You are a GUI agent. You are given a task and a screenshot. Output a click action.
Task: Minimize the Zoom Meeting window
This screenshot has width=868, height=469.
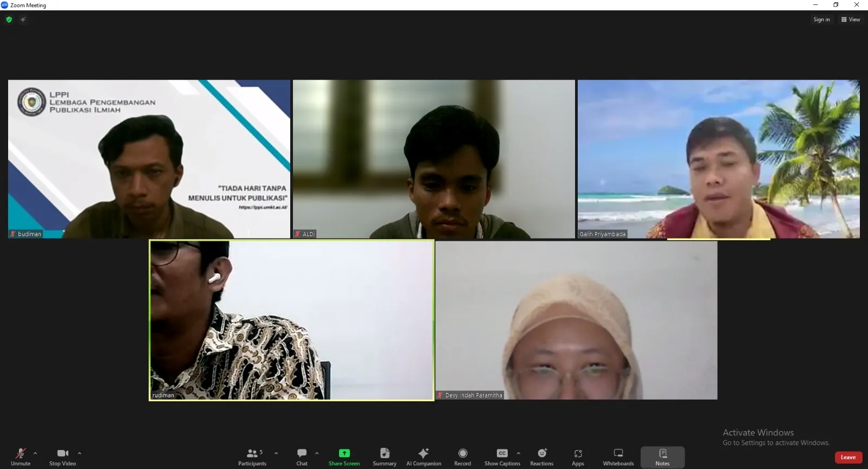click(815, 5)
